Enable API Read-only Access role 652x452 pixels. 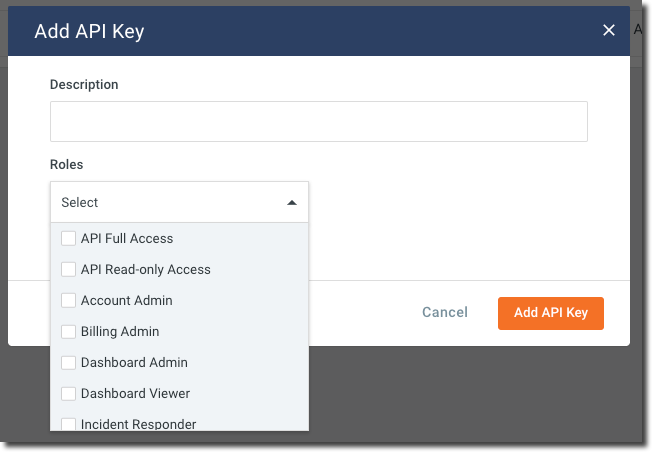68,269
